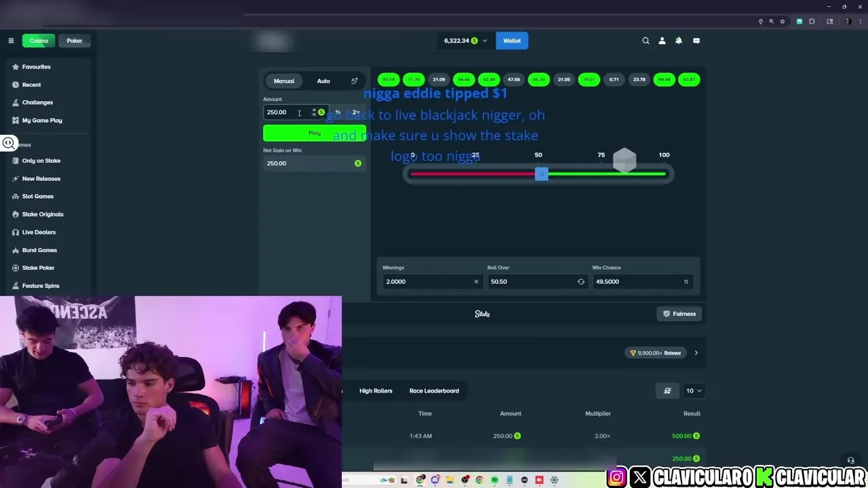
Task: Click the 0.71 past result pill
Action: click(614, 80)
